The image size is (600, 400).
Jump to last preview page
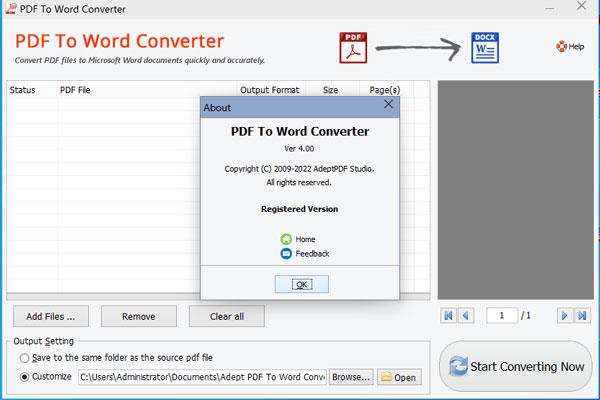[x=582, y=316]
